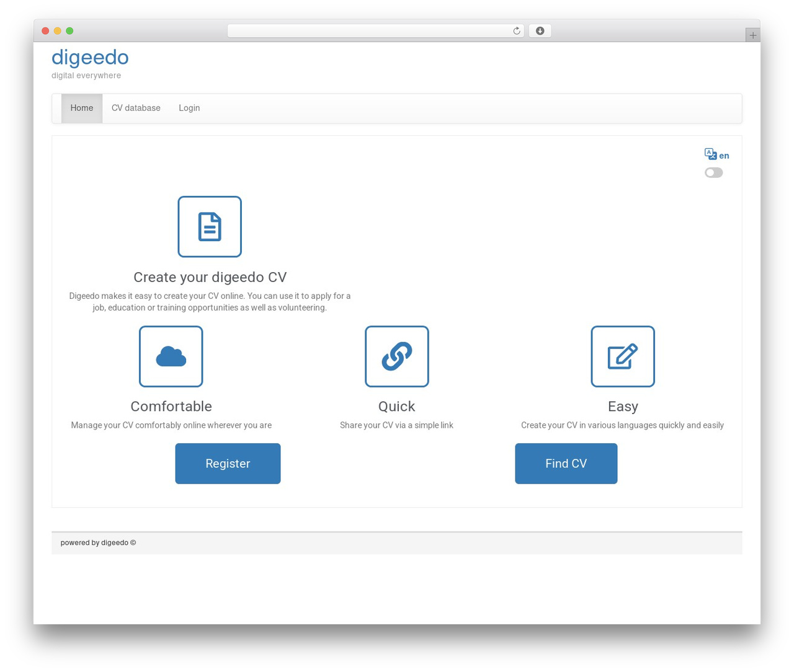Open a new tab with the plus icon
Viewport: 794px width, 672px height.
[753, 35]
